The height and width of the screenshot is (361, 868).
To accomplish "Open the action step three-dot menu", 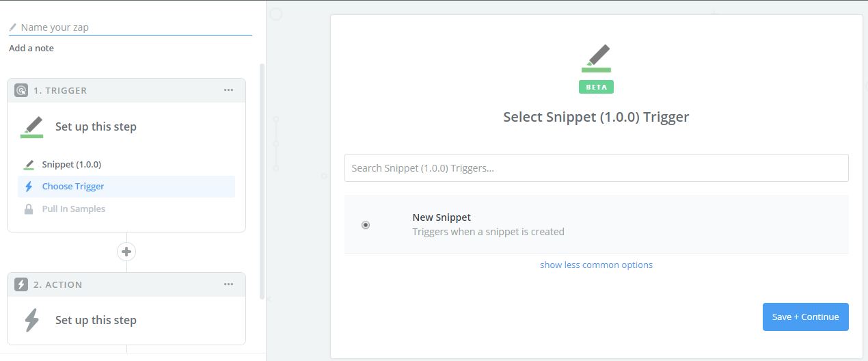I will [x=229, y=284].
